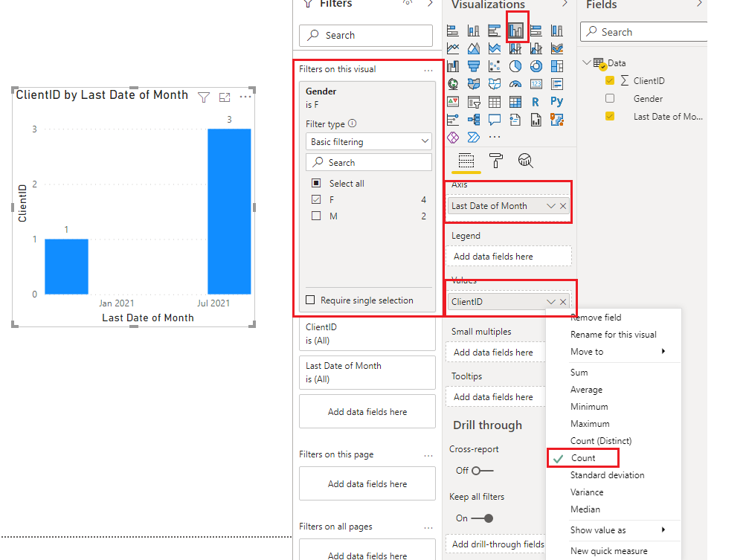746x560 pixels.
Task: Check M in Gender filter
Action: point(316,216)
